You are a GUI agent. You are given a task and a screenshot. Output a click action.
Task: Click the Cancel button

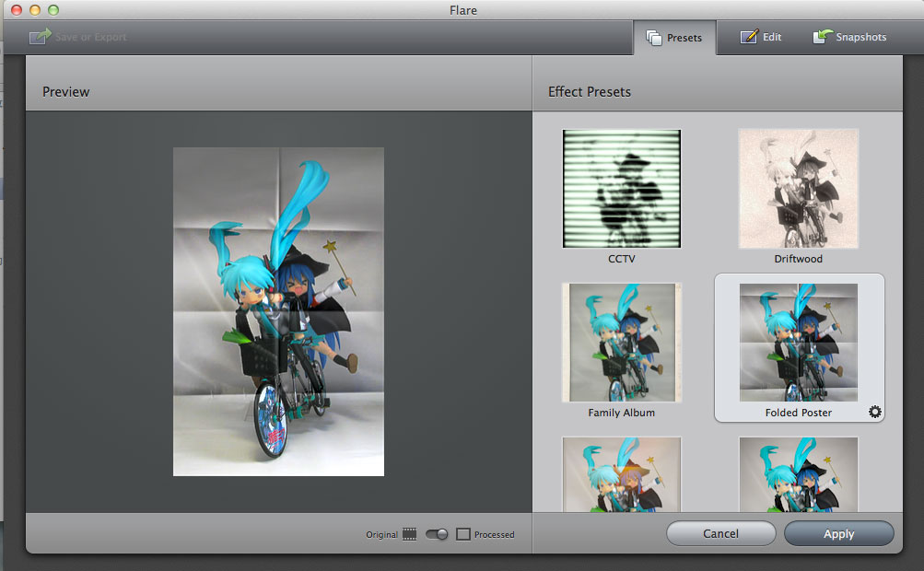point(720,533)
